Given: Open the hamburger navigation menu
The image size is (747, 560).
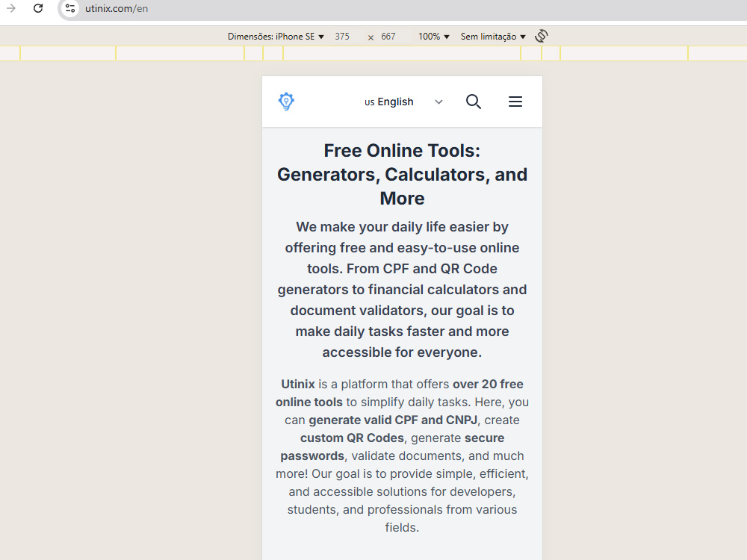Looking at the screenshot, I should coord(515,102).
